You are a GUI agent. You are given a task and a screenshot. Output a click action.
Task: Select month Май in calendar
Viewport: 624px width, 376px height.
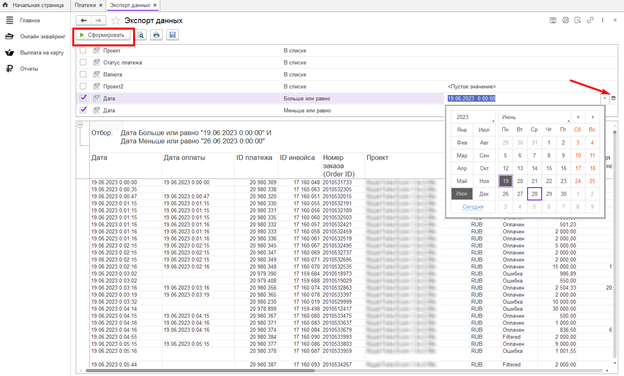pos(462,181)
